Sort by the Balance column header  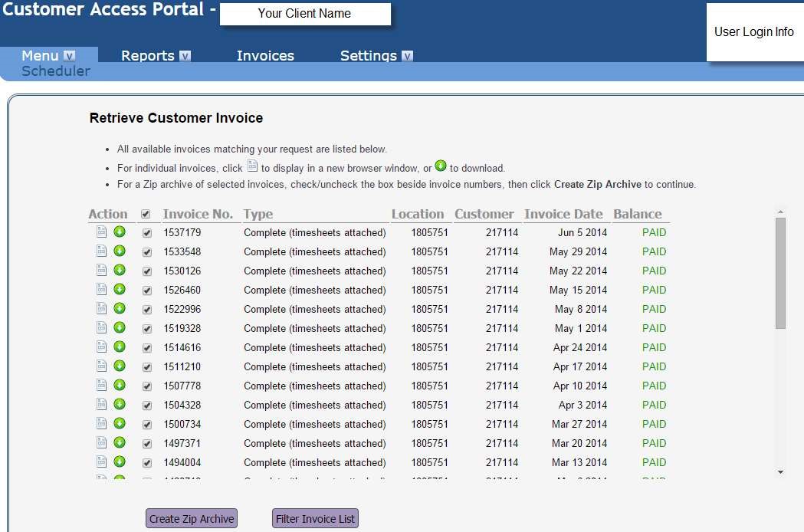tap(638, 214)
